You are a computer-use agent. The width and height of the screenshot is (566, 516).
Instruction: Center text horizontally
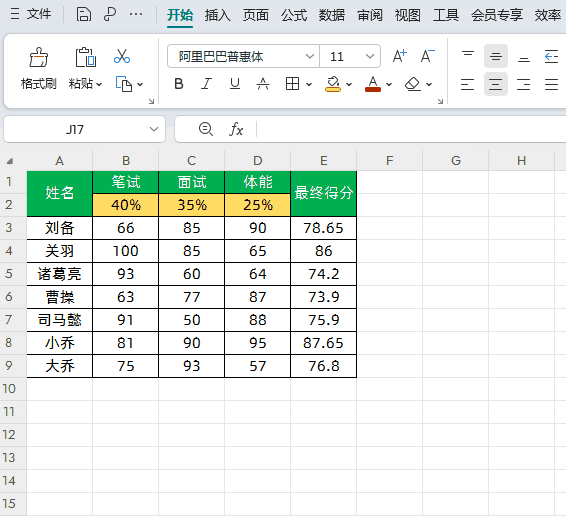pos(496,84)
